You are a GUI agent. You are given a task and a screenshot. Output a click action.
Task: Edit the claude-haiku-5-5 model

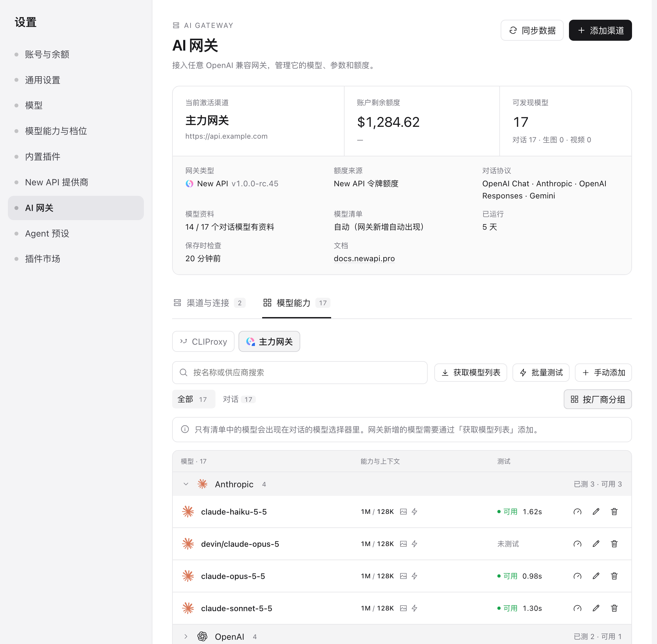coord(596,512)
